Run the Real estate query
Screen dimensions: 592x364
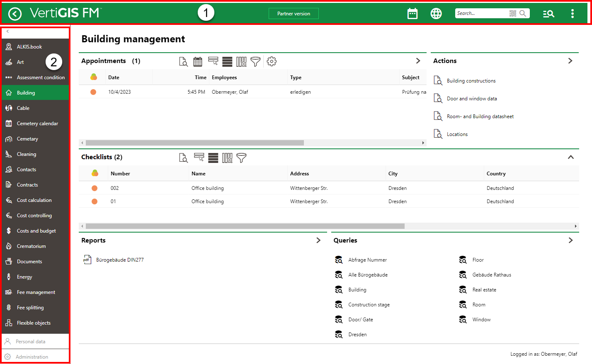click(484, 290)
